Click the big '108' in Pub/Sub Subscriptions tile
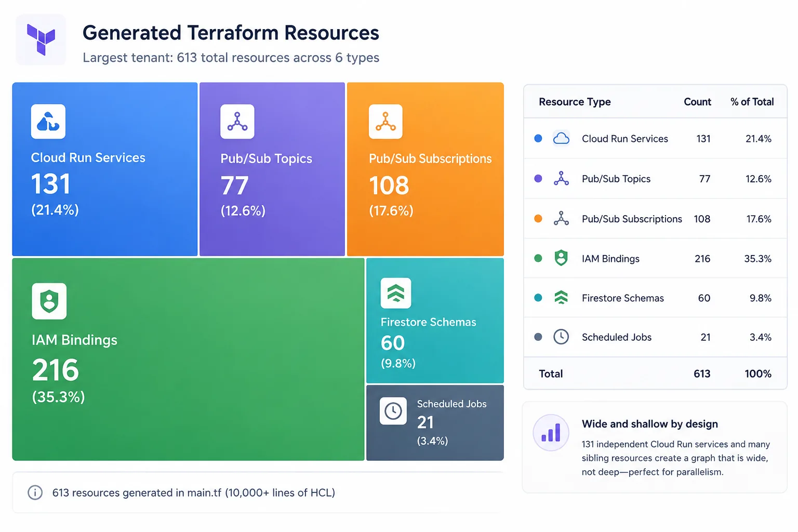The width and height of the screenshot is (798, 532). (389, 185)
